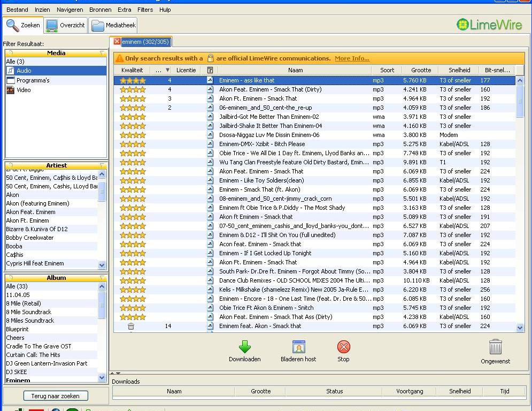Image resolution: width=532 pixels, height=411 pixels.
Task: Open the Filters menu
Action: click(x=145, y=10)
